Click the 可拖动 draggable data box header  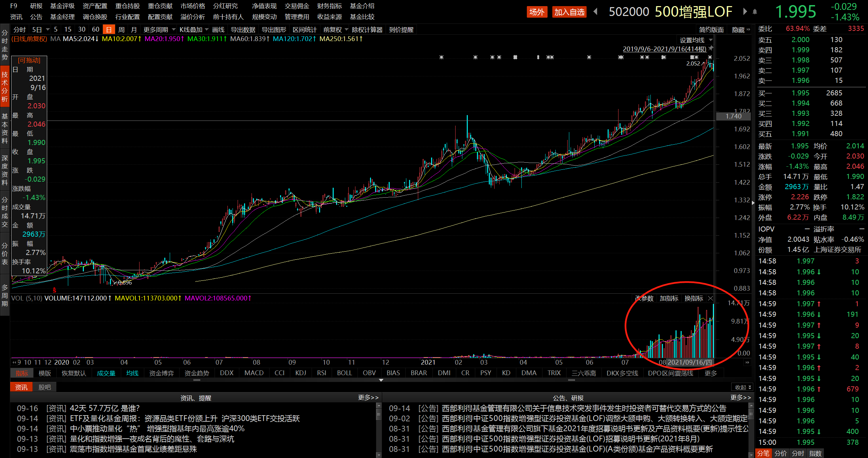pos(29,60)
